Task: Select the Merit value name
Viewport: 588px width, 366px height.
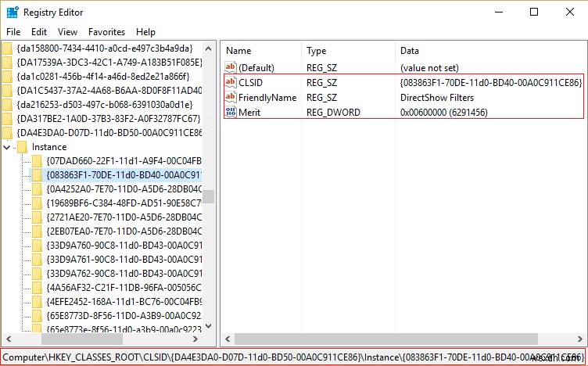Action: [x=249, y=112]
